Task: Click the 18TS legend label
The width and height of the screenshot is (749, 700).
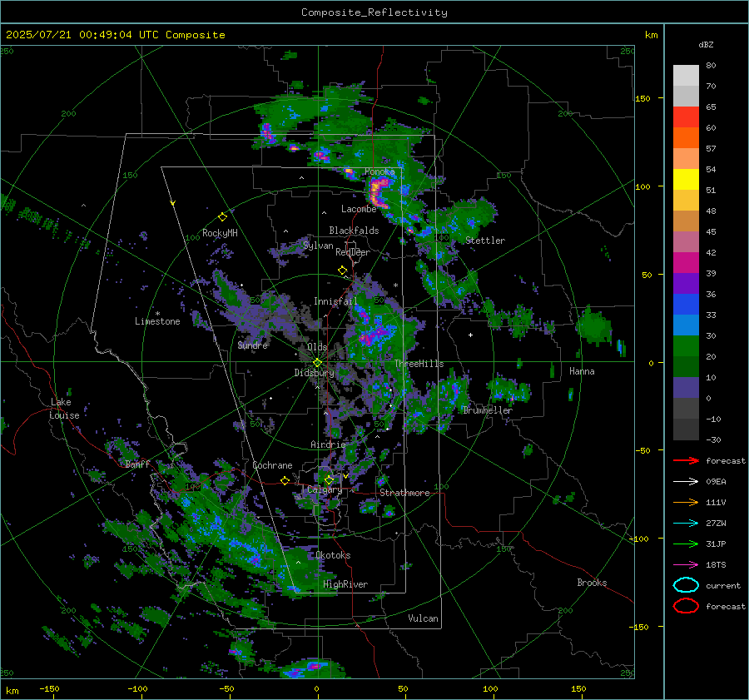Action: coord(716,565)
